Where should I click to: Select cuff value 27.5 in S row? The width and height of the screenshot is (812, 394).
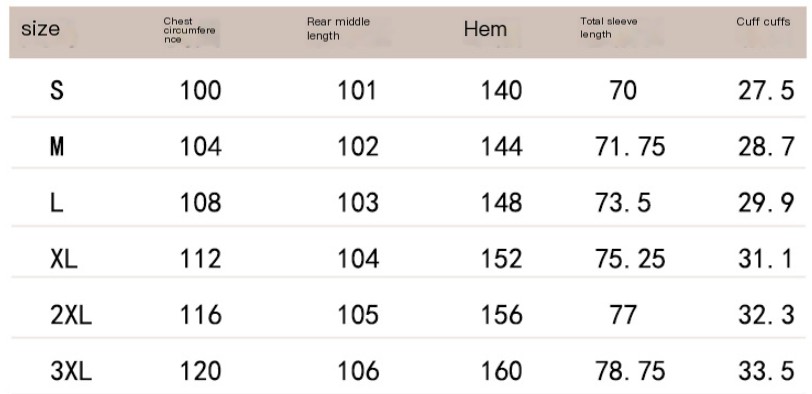(x=766, y=91)
